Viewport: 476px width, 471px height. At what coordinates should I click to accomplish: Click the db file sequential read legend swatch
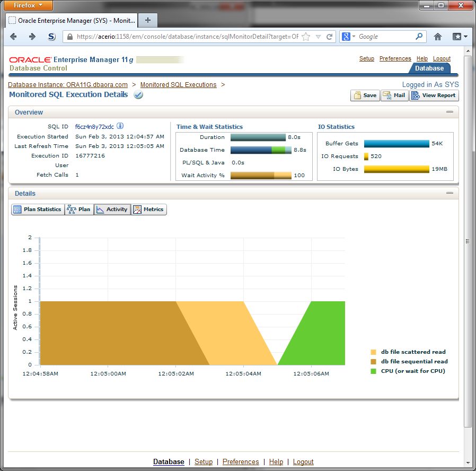(373, 362)
